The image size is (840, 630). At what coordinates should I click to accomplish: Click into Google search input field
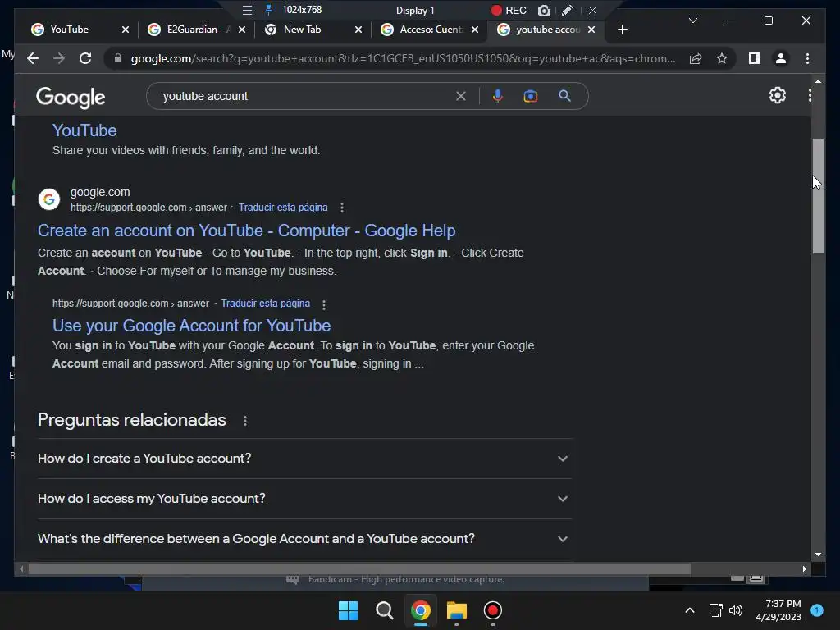click(305, 96)
